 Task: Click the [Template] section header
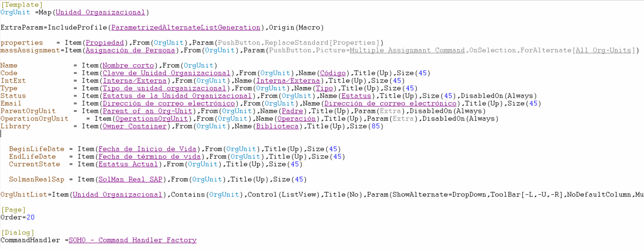point(22,5)
